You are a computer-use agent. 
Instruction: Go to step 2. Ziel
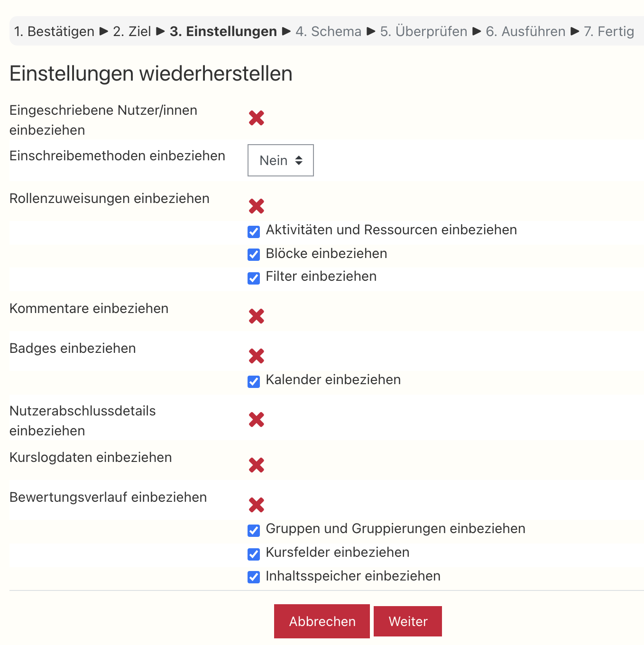tap(132, 31)
